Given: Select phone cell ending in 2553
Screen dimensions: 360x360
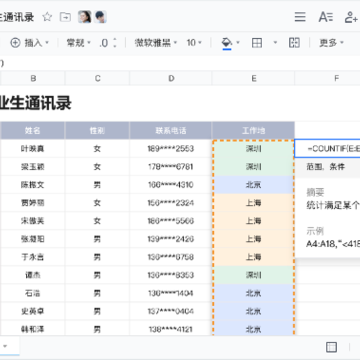Looking at the screenshot, I should (x=171, y=149).
